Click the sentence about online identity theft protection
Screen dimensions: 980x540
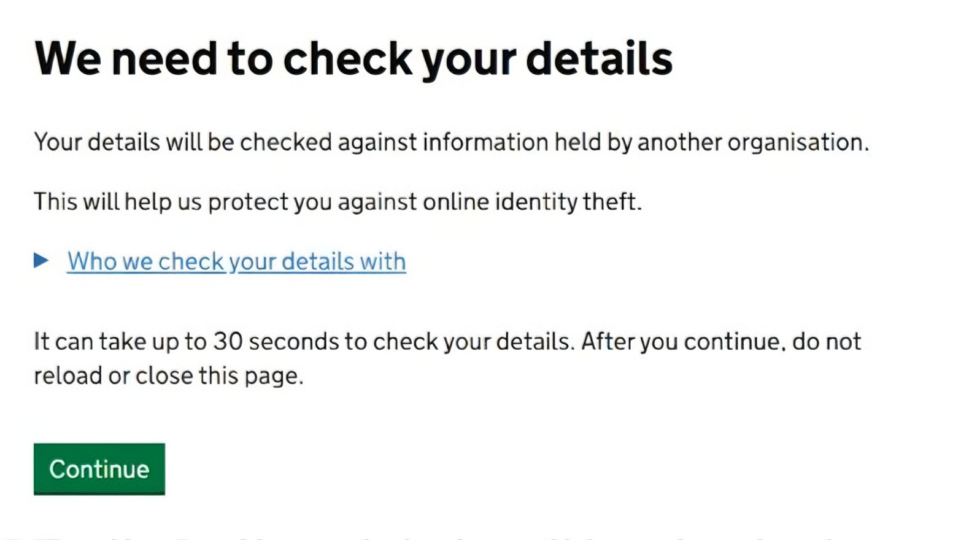338,202
